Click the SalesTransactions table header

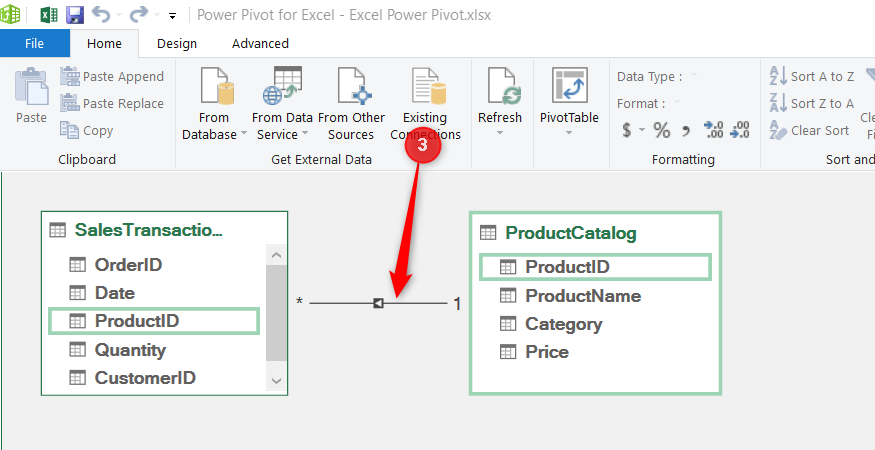pyautogui.click(x=165, y=229)
